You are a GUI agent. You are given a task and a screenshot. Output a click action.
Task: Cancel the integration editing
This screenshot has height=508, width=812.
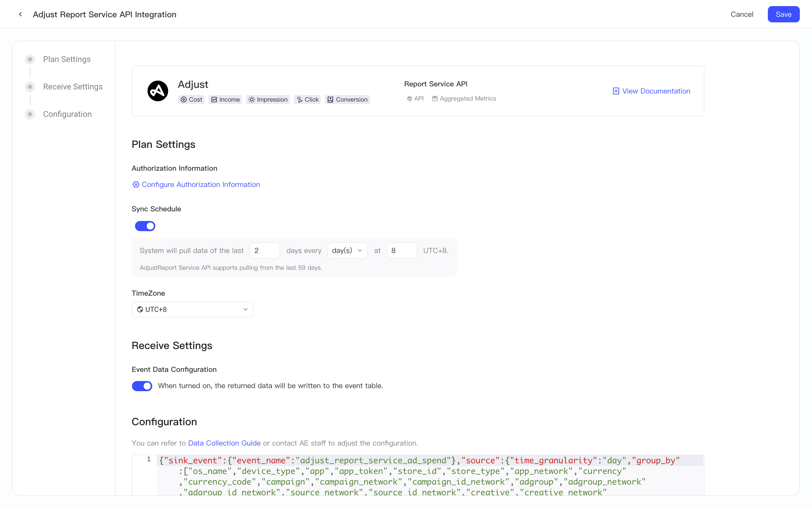742,14
